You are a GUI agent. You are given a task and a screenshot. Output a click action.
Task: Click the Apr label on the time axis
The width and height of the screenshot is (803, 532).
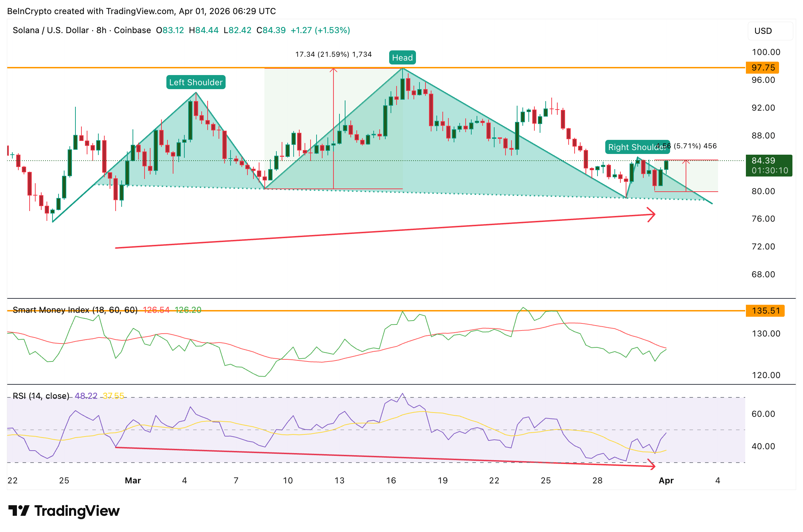coord(666,480)
